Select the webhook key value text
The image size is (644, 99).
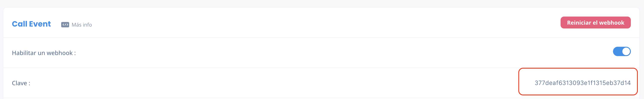coord(582,83)
